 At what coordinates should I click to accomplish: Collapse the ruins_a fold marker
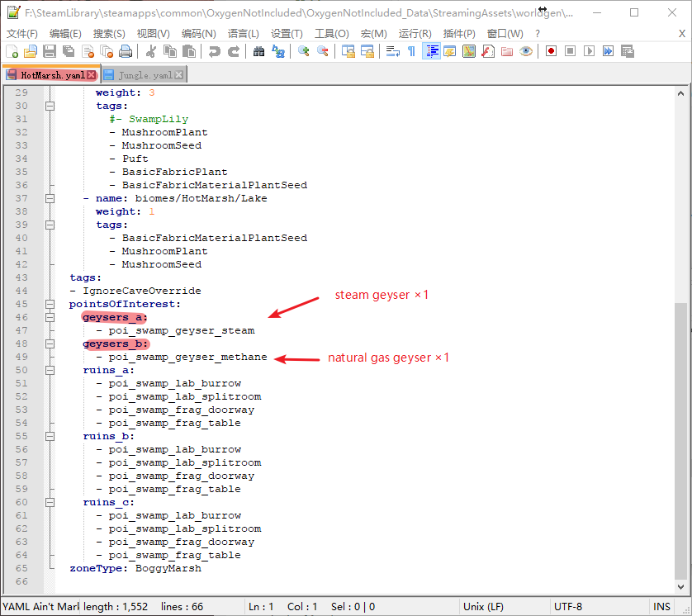point(50,370)
